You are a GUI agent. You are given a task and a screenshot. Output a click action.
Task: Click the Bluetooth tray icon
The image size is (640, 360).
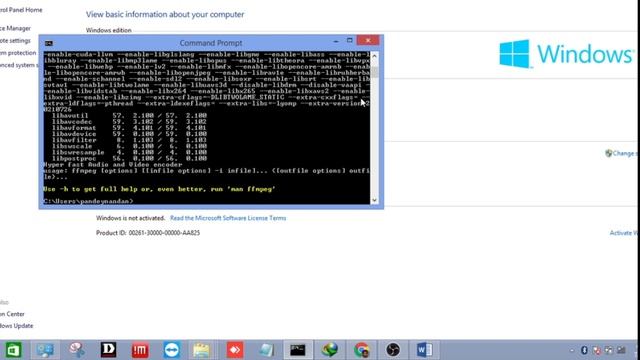pos(584,350)
